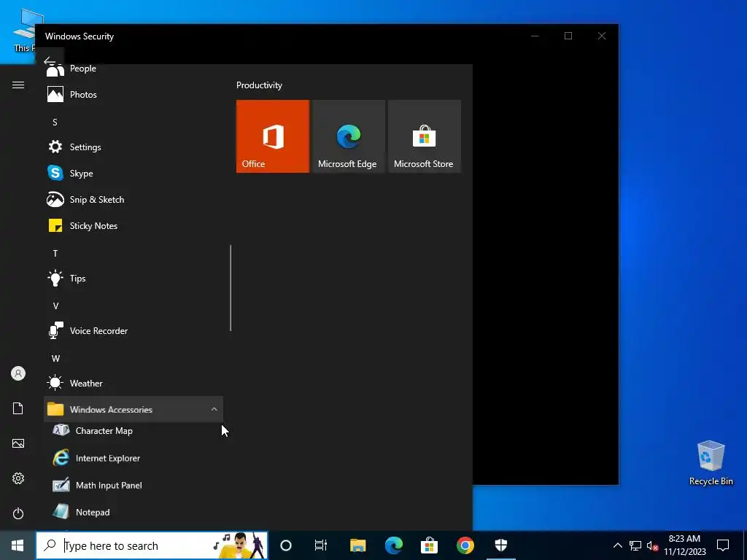Open the Microsoft Edge tile

(x=348, y=136)
